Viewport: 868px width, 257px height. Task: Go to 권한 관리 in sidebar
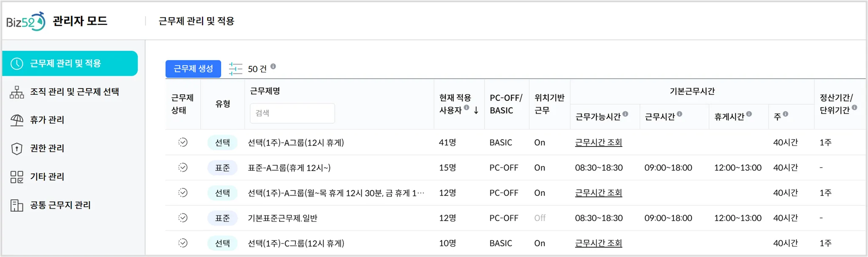pyautogui.click(x=47, y=148)
